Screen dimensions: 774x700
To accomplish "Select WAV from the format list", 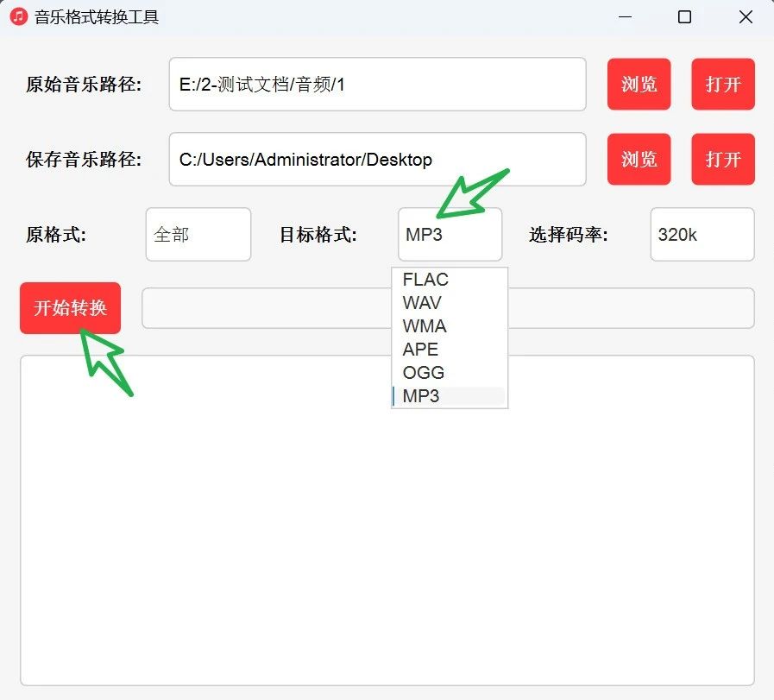I will coord(450,303).
